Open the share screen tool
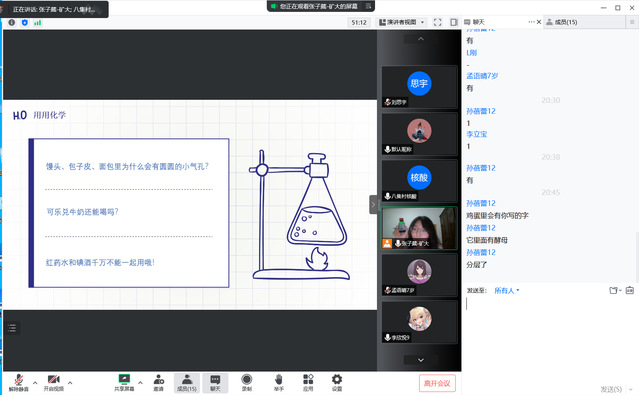639x395 pixels. (124, 382)
